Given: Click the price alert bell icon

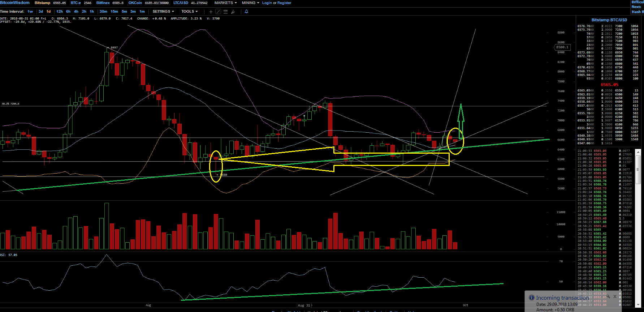Looking at the screenshot, I should coord(247,12).
